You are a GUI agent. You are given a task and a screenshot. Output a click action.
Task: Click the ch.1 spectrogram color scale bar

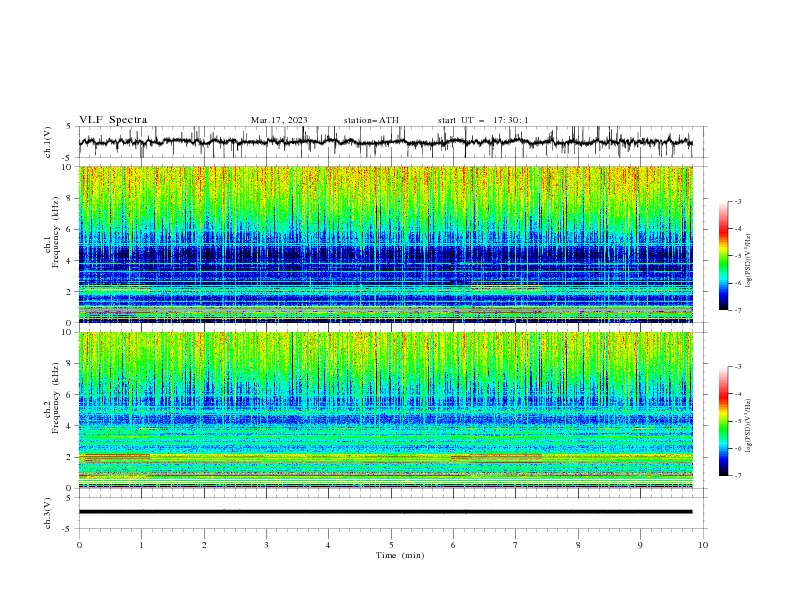click(x=723, y=256)
